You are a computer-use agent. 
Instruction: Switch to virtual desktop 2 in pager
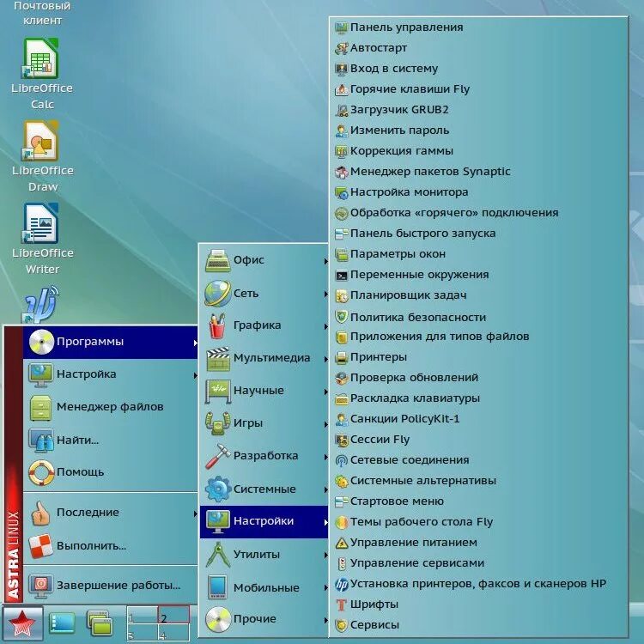173,615
